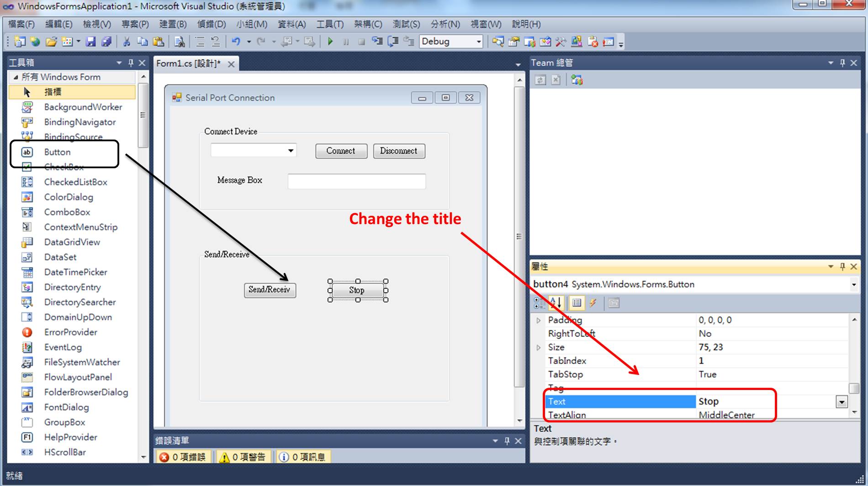Screen dimensions: 868x486
Task: Click the Copy toolbar icon
Action: (143, 42)
